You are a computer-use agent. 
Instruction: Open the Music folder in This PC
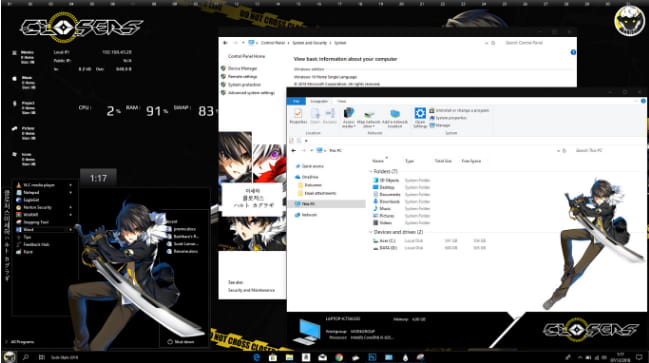[x=382, y=209]
